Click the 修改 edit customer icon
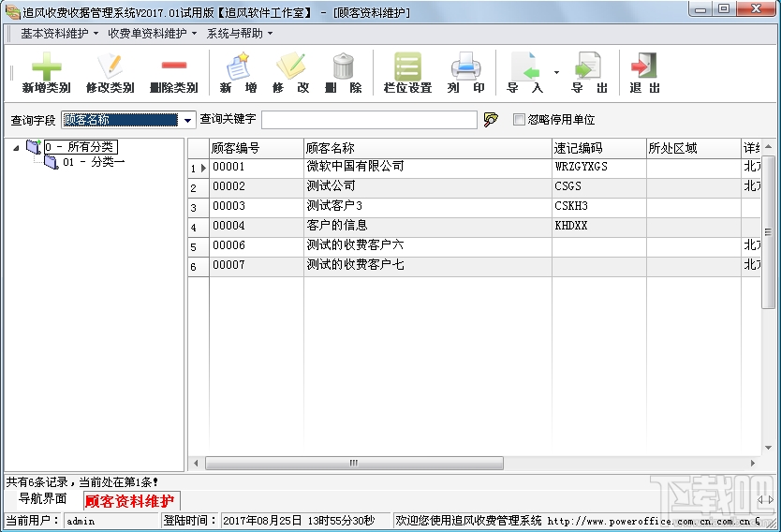781x532 pixels. pos(290,66)
